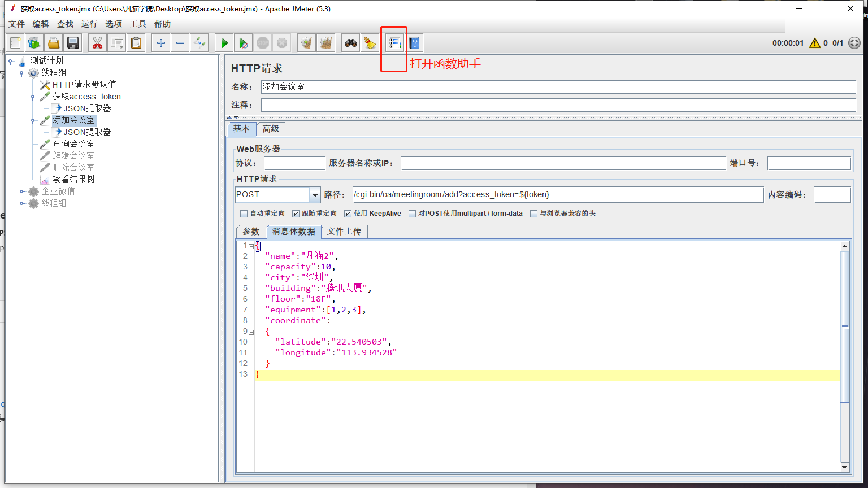Select JSON提取器 under 添加会议室
The height and width of the screenshot is (488, 868).
pyautogui.click(x=87, y=132)
